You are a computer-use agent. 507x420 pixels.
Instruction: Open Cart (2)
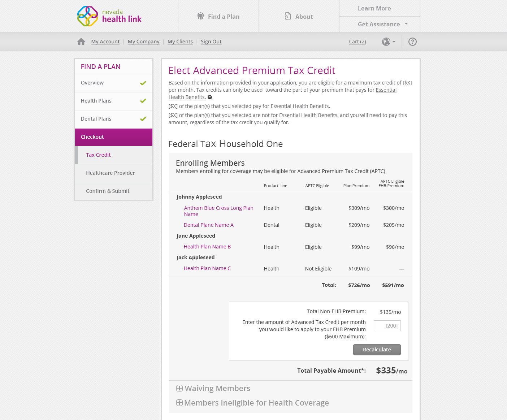pos(357,42)
